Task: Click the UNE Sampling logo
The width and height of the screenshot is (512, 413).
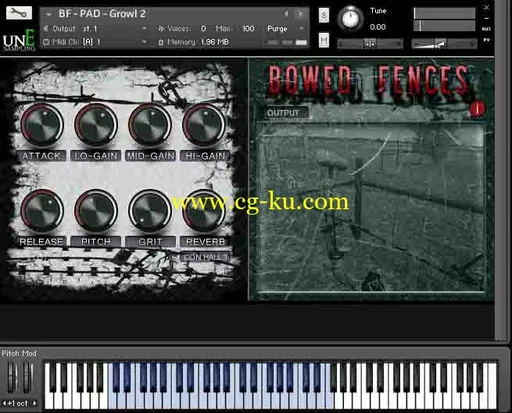Action: (19, 40)
